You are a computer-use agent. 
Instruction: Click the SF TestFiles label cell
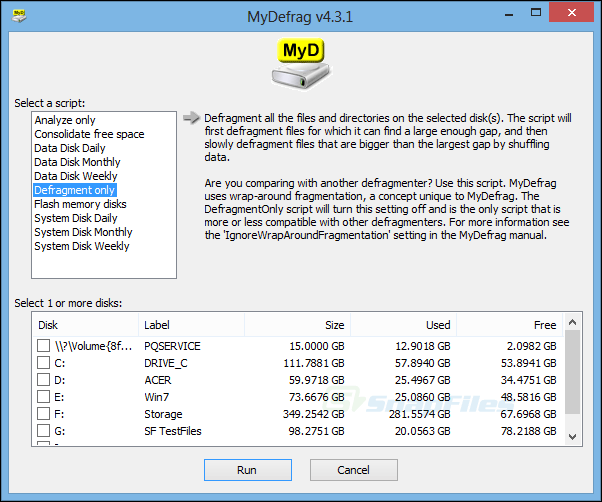[173, 431]
